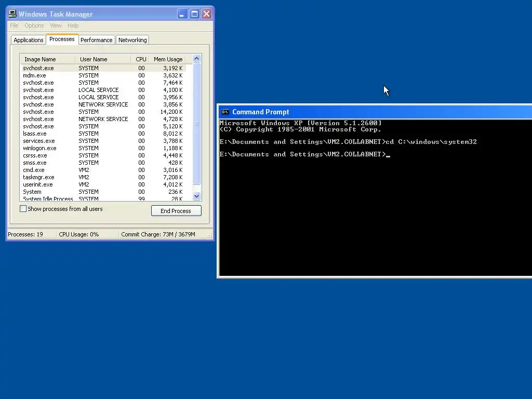The height and width of the screenshot is (399, 532).
Task: Select the mdm.exe process row
Action: [103, 75]
